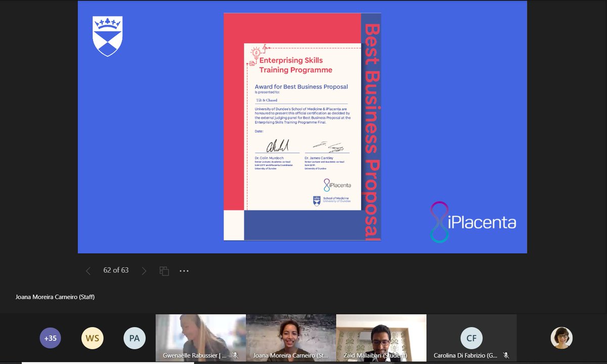Select Joana Moreira Carneiro's video tile

(291, 338)
